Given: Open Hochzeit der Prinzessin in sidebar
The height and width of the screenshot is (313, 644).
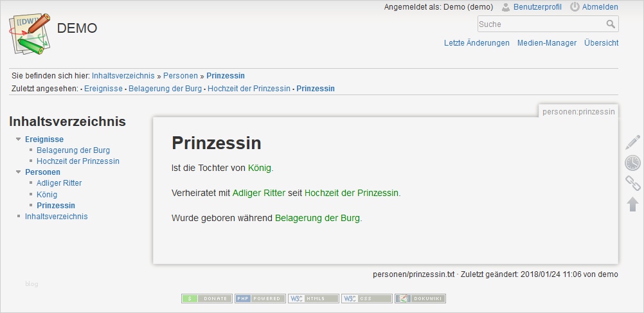Looking at the screenshot, I should click(x=78, y=161).
